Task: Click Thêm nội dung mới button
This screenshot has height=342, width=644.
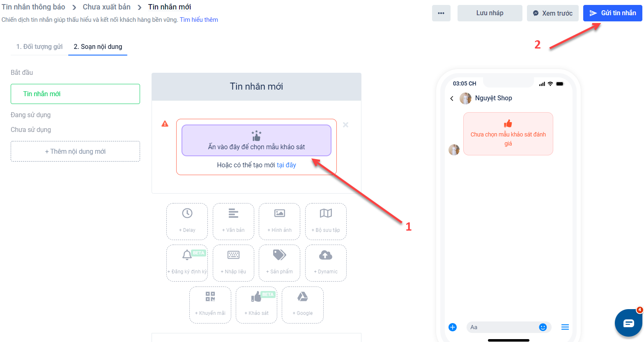Action: coord(75,151)
